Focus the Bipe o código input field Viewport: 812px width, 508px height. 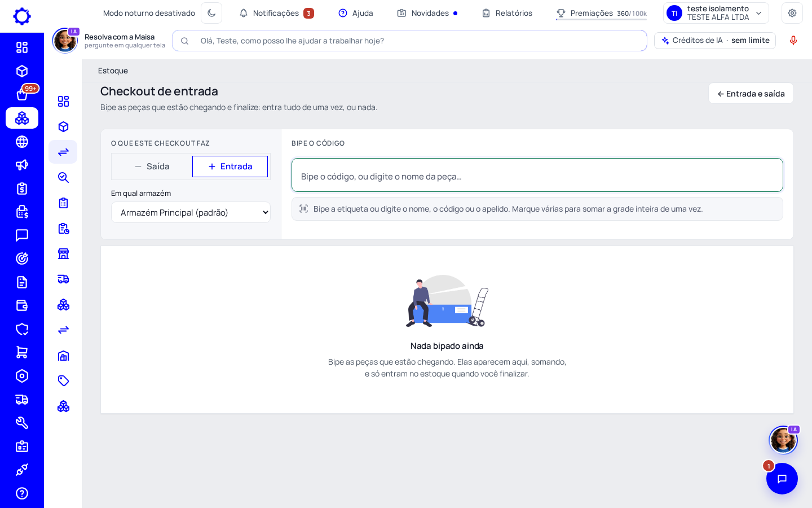(x=537, y=176)
